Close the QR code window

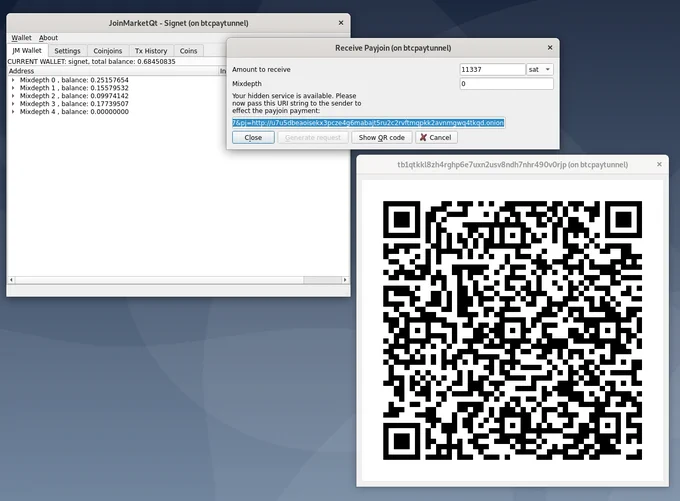[659, 164]
